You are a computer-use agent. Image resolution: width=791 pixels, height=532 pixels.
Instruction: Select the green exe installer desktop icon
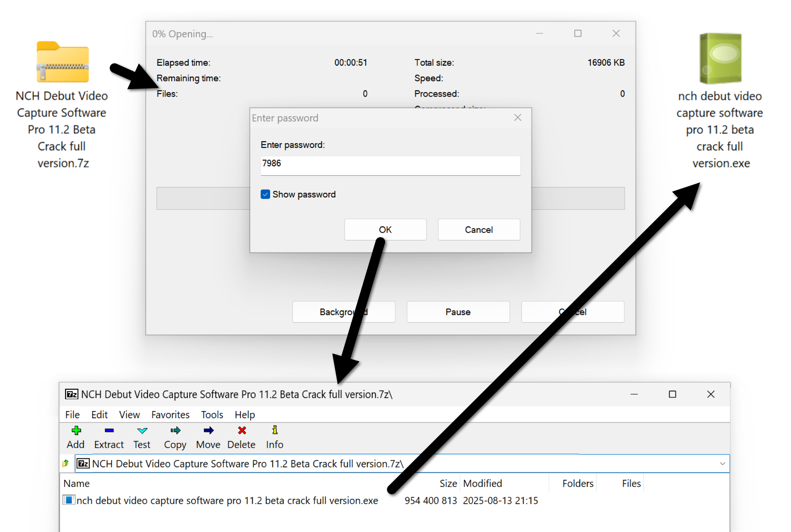pyautogui.click(x=720, y=58)
